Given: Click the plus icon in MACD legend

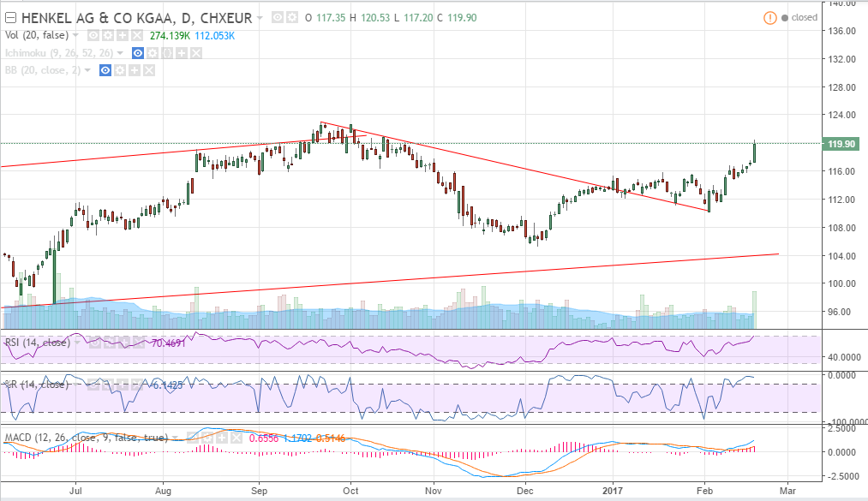Looking at the screenshot, I should pos(221,438).
